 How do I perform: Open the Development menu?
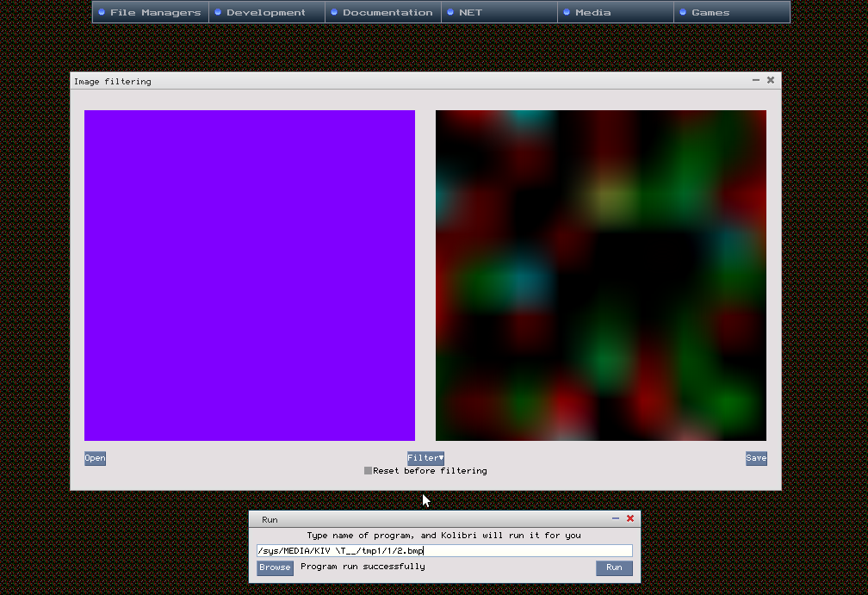pyautogui.click(x=266, y=12)
